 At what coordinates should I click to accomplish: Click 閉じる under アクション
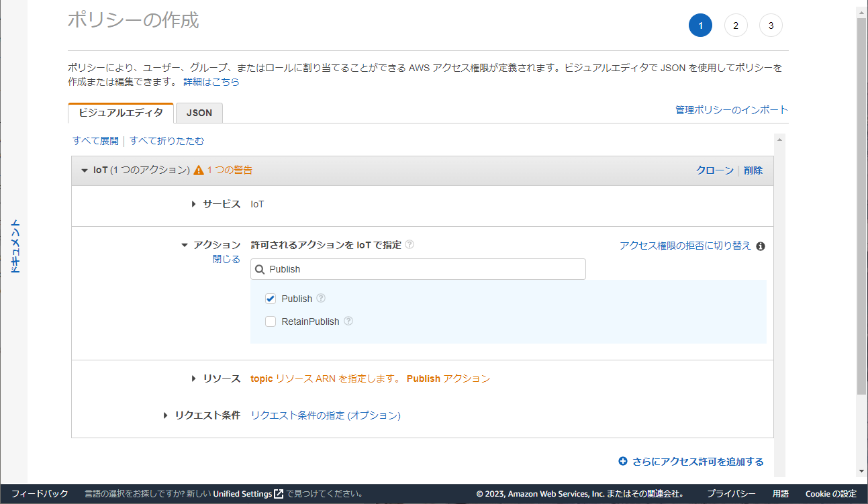point(226,259)
